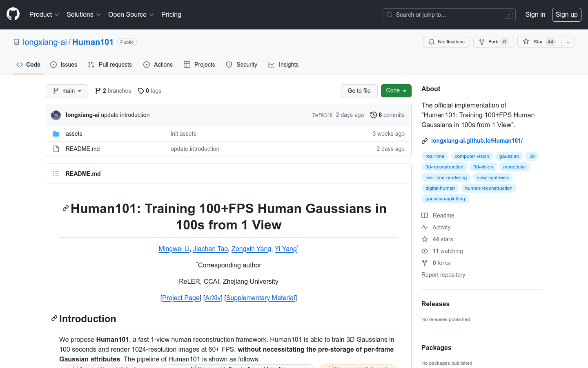The width and height of the screenshot is (588, 368).
Task: Open the Activity pulse icon link
Action: pyautogui.click(x=425, y=227)
